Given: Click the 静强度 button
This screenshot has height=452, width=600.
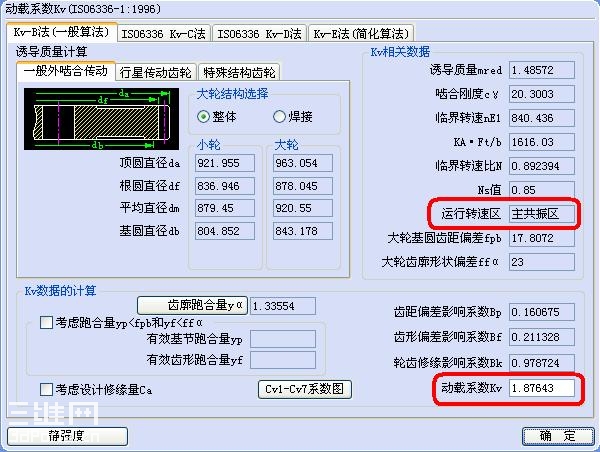Looking at the screenshot, I should 67,436.
